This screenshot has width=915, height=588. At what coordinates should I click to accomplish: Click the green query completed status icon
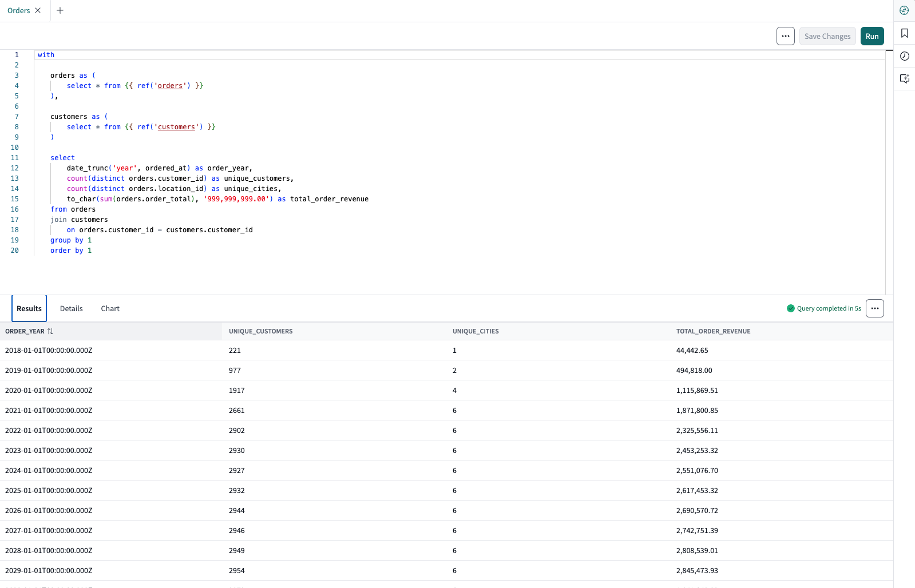tap(791, 308)
